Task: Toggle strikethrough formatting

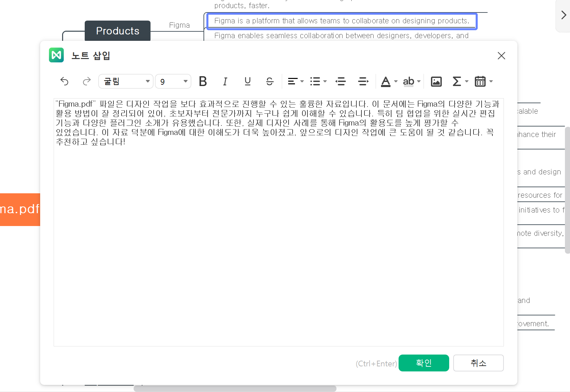Action: click(x=270, y=81)
